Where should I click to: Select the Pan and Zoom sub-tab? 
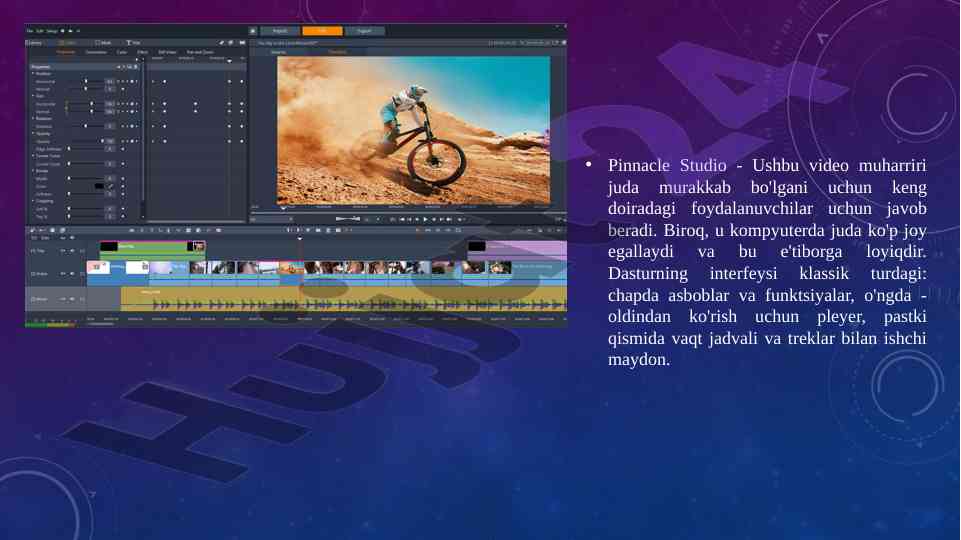pos(200,52)
